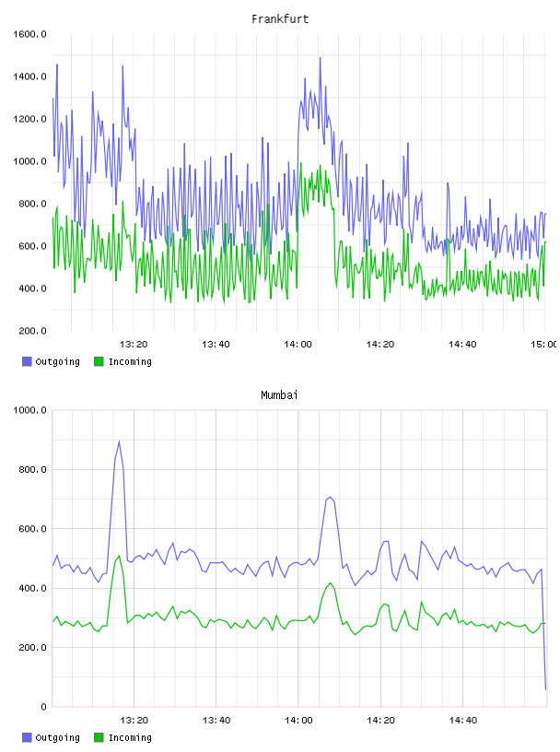Click the 400.0 y-axis label in Frankfurt chart
This screenshot has height=752, width=560.
(x=32, y=288)
